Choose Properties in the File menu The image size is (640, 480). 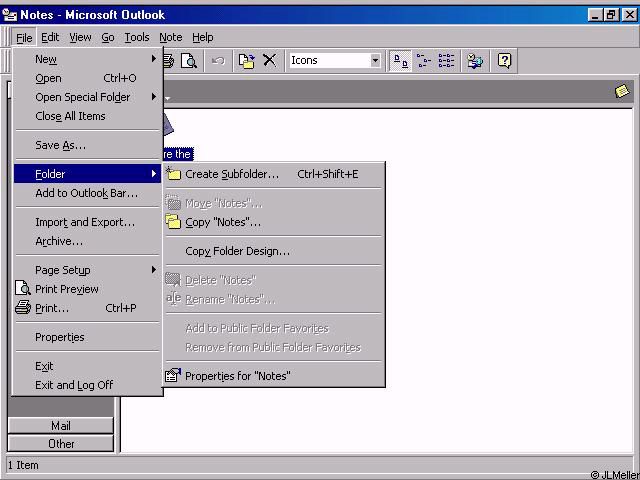point(87,337)
